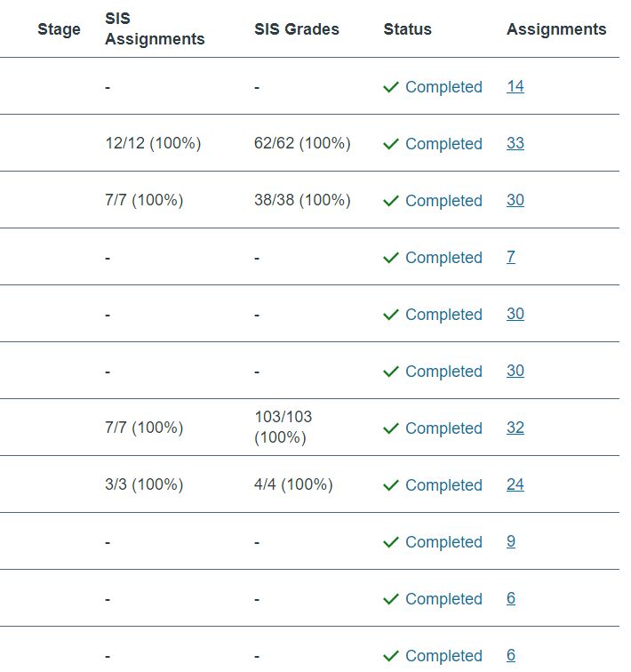Click the Completed checkmark beside the 7 assignments link
The height and width of the screenshot is (672, 631).
[x=390, y=258]
